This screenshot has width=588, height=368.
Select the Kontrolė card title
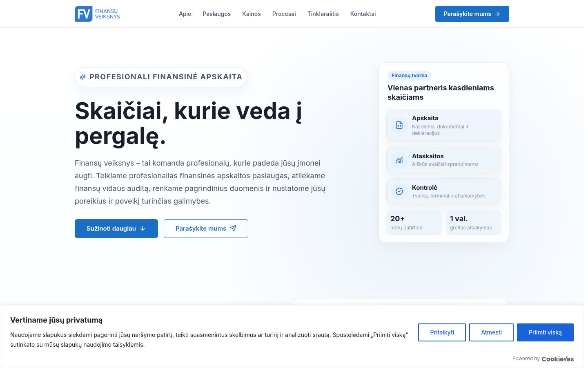point(425,188)
